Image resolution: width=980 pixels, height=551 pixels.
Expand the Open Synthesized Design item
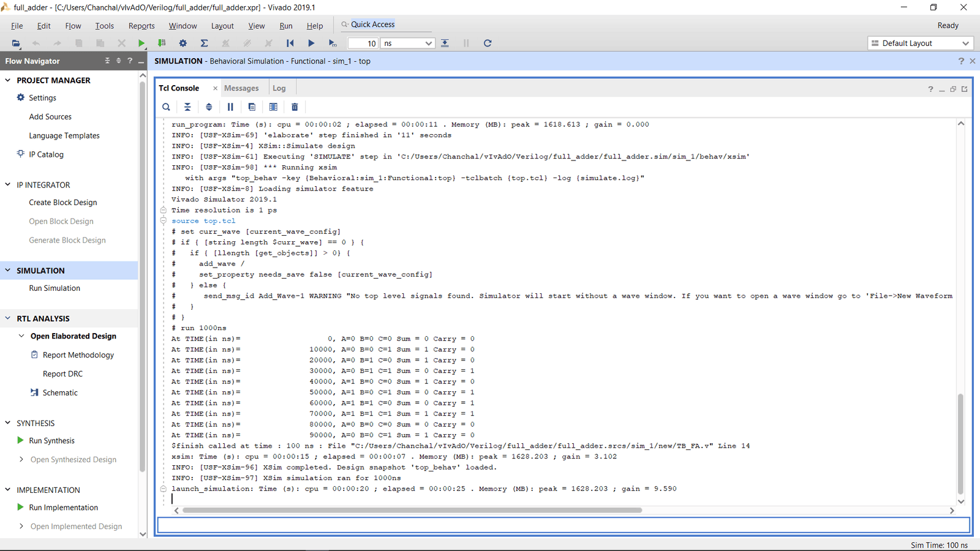[21, 459]
